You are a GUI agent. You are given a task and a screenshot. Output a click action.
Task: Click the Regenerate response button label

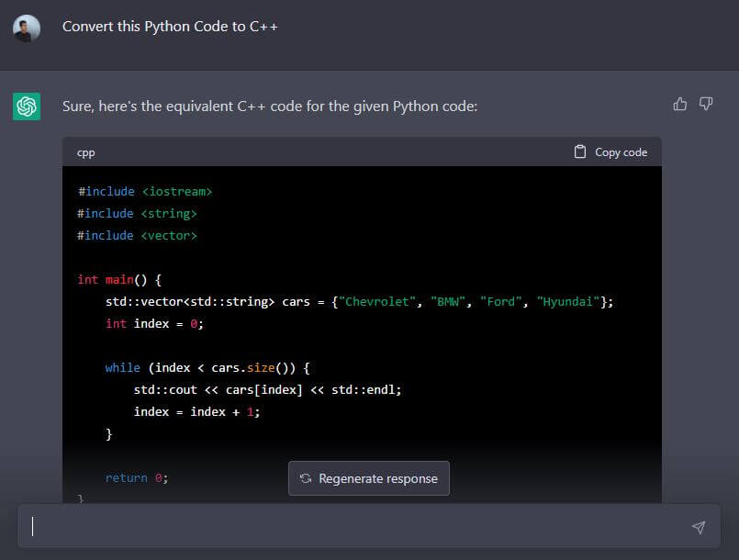(x=377, y=478)
